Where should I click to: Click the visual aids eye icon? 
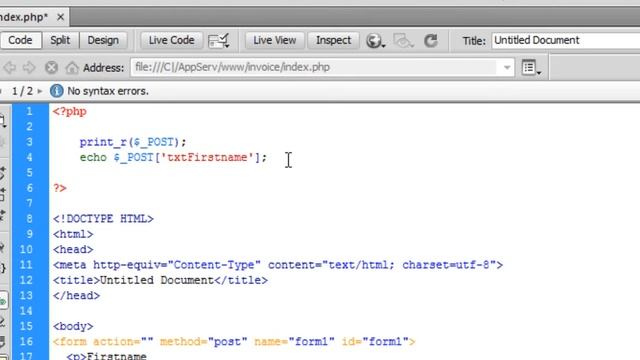click(x=403, y=41)
